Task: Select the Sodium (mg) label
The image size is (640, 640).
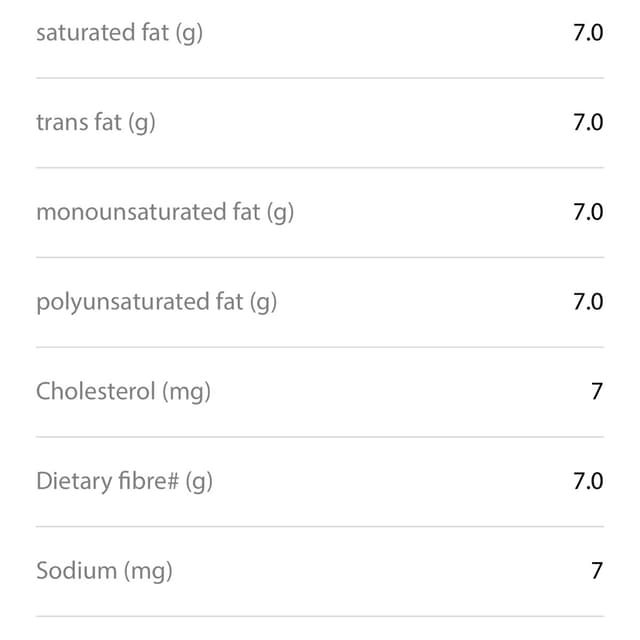Action: [104, 571]
